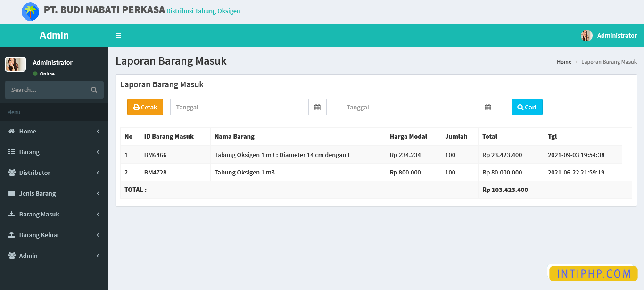Open the Barang Masuk sidebar menu
This screenshot has width=644, height=290.
tap(39, 214)
